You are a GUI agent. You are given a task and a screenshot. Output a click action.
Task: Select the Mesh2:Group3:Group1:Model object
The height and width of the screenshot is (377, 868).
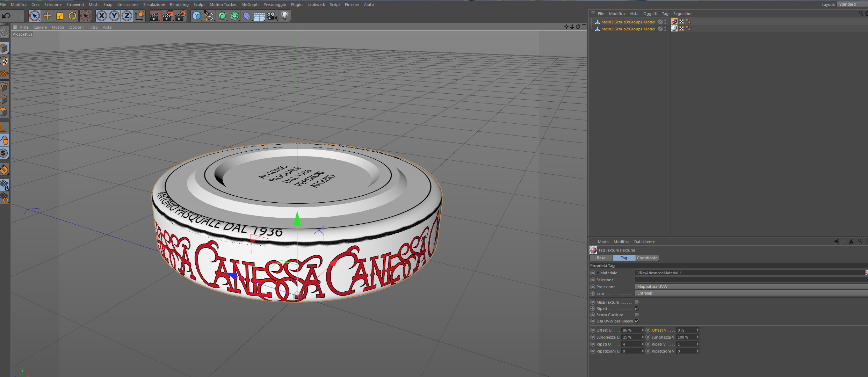point(628,22)
